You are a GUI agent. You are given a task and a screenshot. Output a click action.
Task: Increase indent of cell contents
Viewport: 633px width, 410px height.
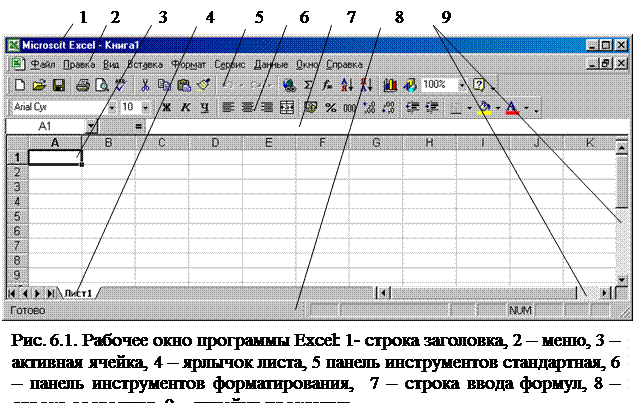(x=432, y=107)
